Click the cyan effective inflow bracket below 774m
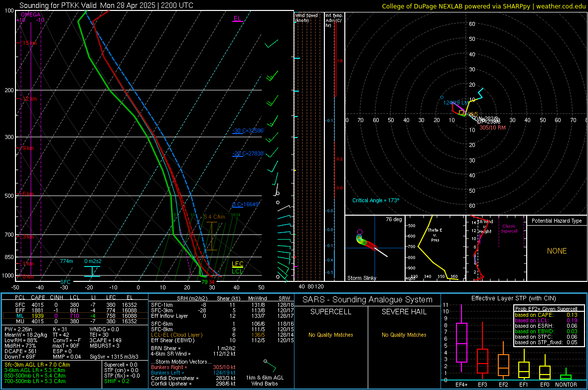 tap(92, 271)
